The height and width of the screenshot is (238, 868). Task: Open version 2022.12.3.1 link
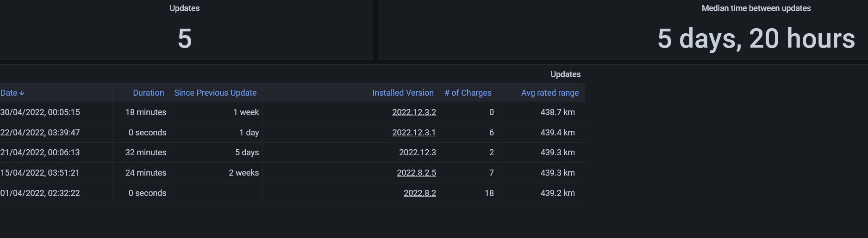(414, 133)
